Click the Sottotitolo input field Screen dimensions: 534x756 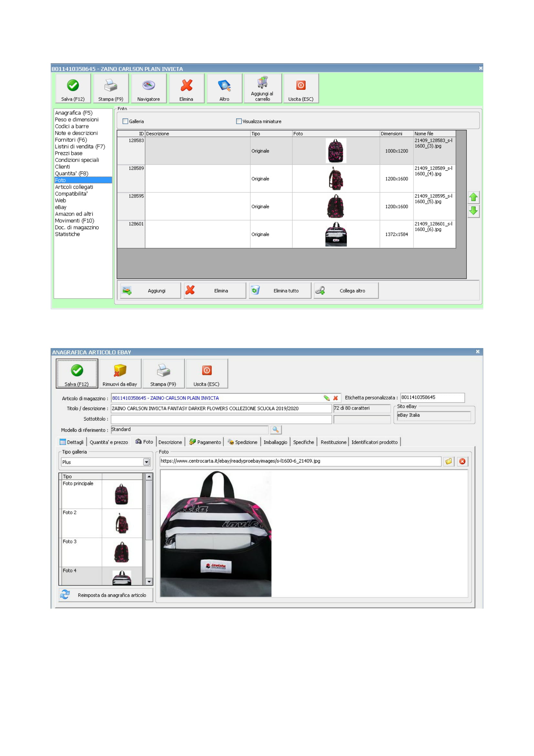coord(221,419)
